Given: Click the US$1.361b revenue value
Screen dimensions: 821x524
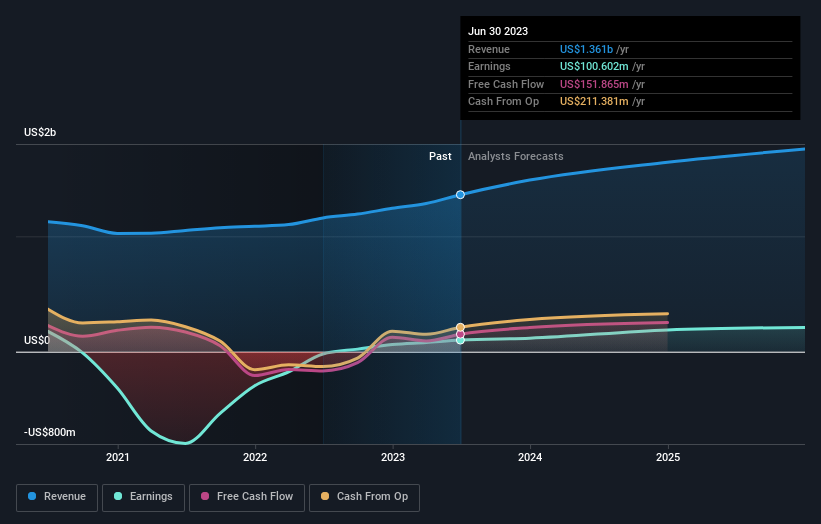Looking at the screenshot, I should click(586, 49).
